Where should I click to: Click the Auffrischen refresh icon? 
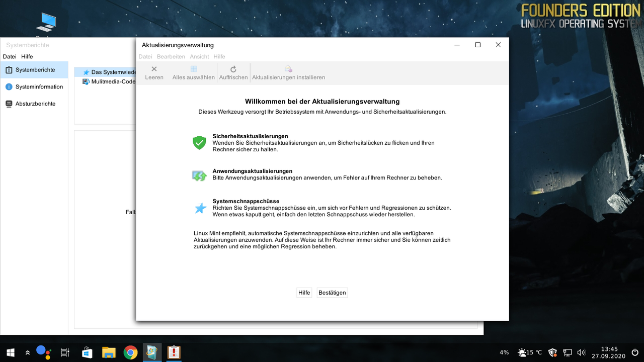[x=233, y=69]
